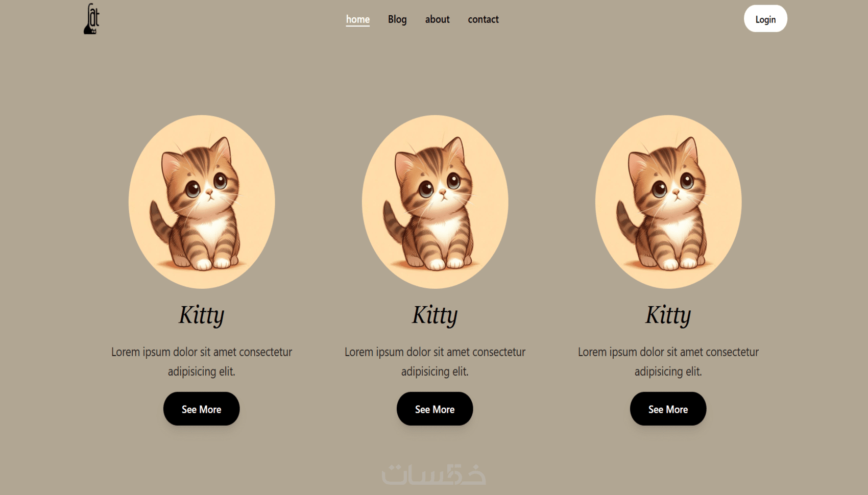Click the middle card's Kitty heading
The height and width of the screenshot is (495, 868).
pos(435,315)
